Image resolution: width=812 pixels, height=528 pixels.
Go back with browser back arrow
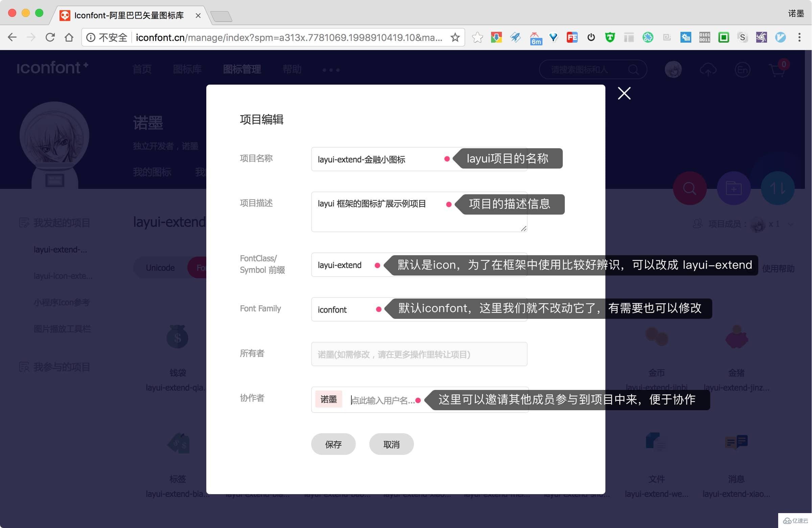[x=12, y=37]
